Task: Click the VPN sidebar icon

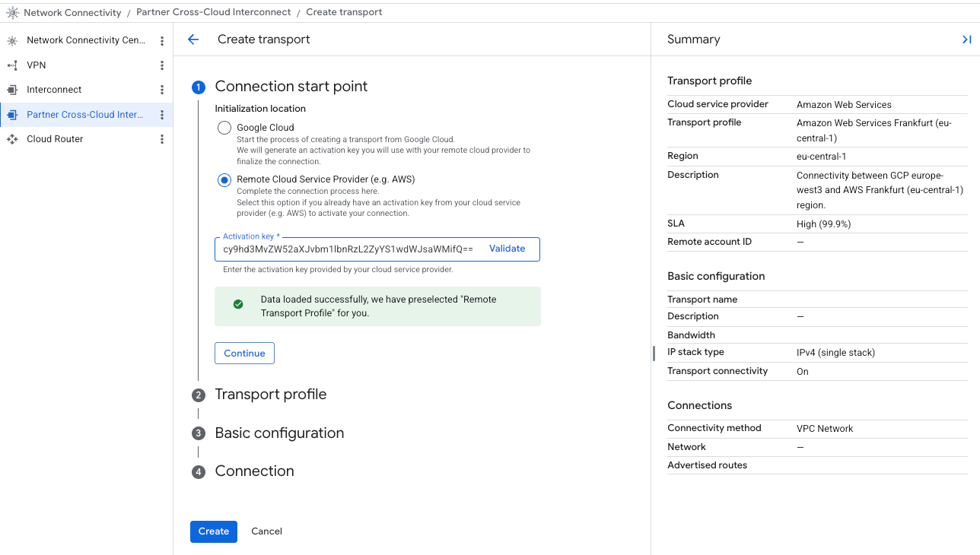Action: [12, 65]
